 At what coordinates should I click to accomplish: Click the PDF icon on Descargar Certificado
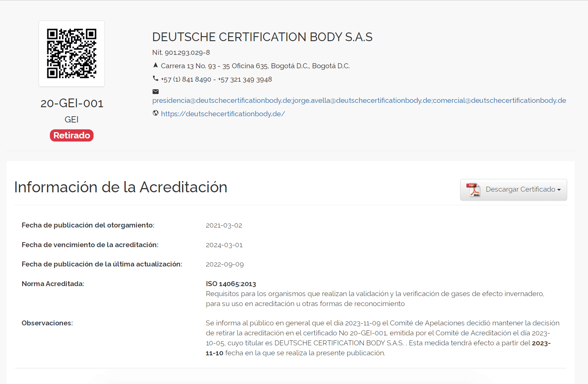click(473, 190)
